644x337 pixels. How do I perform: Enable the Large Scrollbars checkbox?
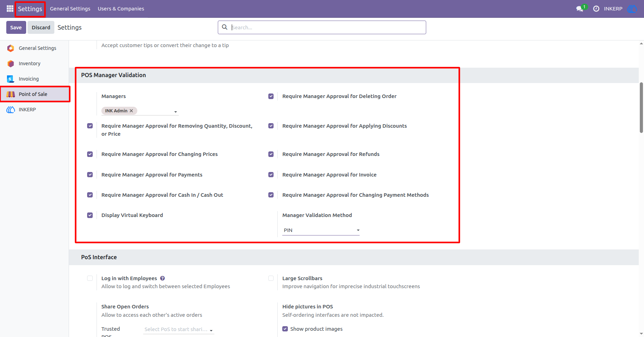271,278
